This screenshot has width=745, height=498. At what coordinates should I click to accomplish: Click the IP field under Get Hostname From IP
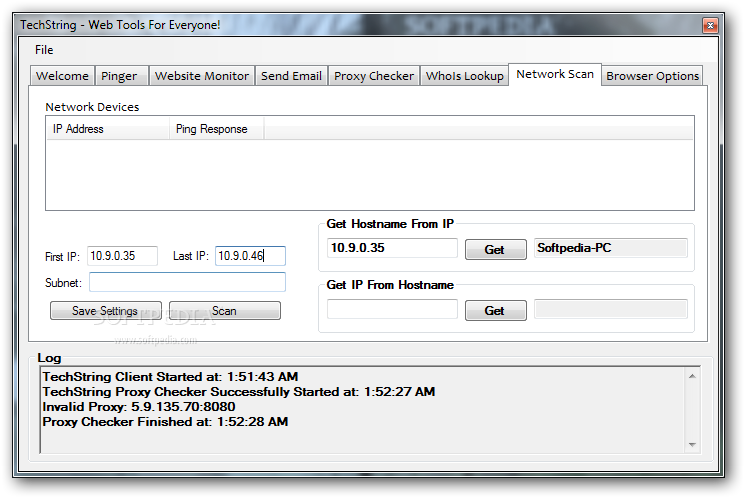[x=392, y=248]
